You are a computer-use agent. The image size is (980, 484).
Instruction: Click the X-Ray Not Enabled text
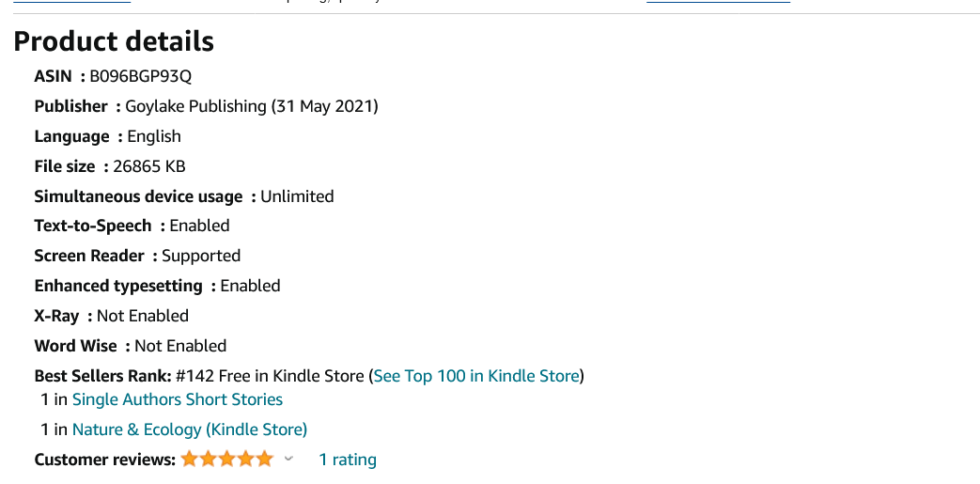point(143,316)
